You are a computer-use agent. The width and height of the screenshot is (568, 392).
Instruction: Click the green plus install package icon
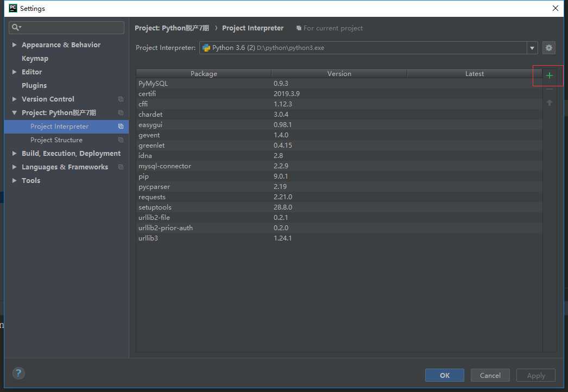coord(549,75)
